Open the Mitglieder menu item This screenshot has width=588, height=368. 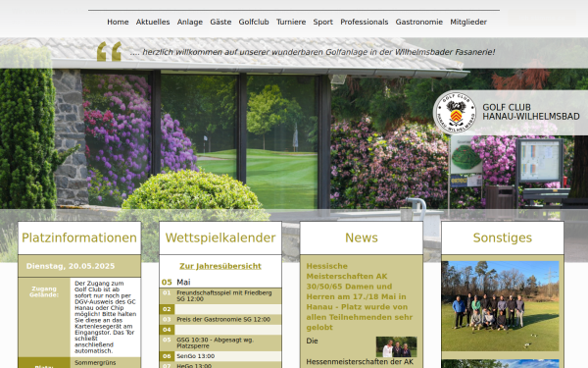coord(468,22)
